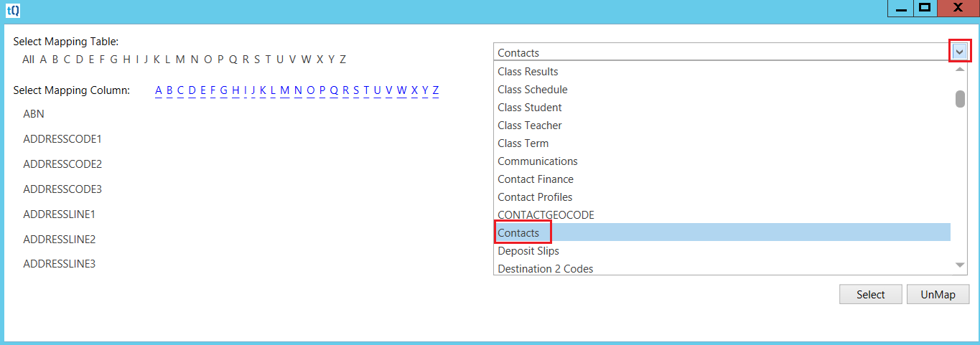Filter mapping tables by letter M
This screenshot has height=345, width=980.
180,60
